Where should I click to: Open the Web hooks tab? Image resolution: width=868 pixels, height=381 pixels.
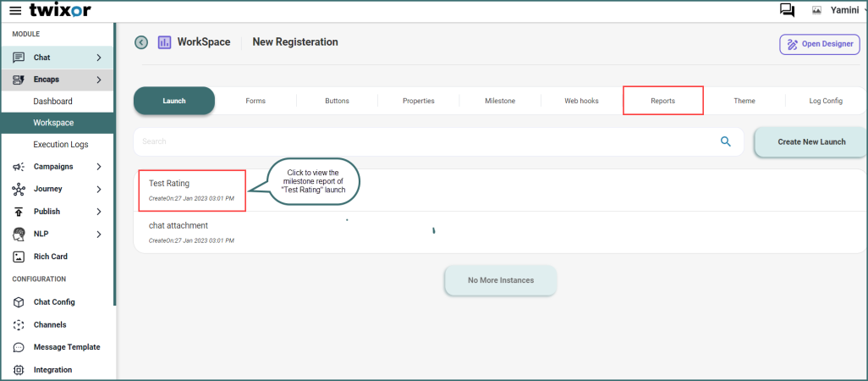pyautogui.click(x=581, y=101)
